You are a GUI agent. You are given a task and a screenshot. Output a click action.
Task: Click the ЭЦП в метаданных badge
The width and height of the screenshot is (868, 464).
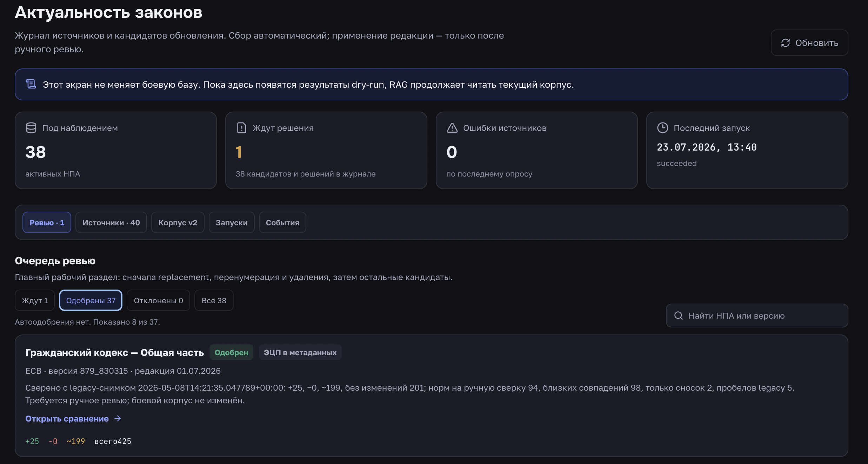click(300, 352)
